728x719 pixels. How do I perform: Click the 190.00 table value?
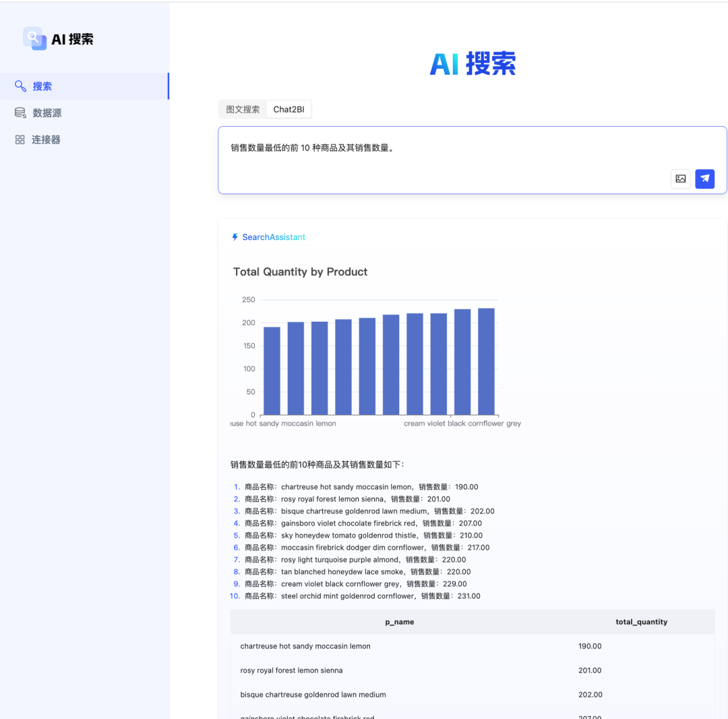590,646
